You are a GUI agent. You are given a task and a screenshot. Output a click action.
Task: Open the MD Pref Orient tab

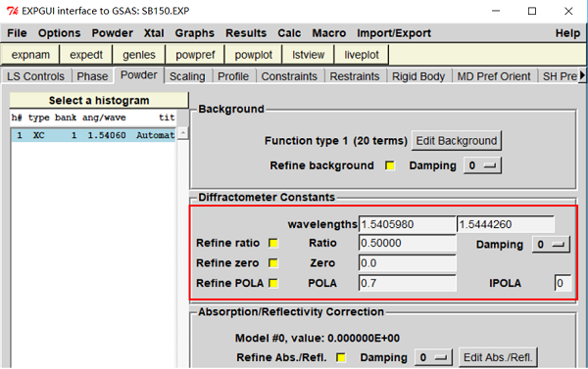(494, 76)
